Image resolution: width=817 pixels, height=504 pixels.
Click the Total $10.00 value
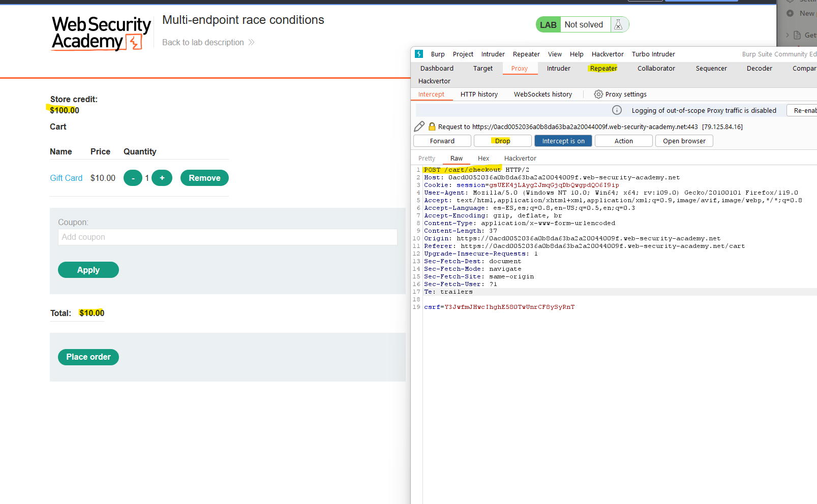92,313
